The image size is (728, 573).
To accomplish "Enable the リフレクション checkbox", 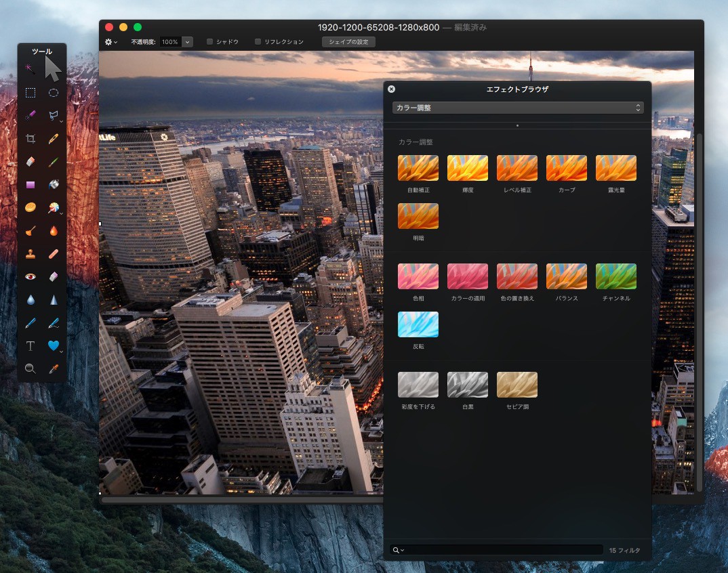I will click(x=258, y=42).
